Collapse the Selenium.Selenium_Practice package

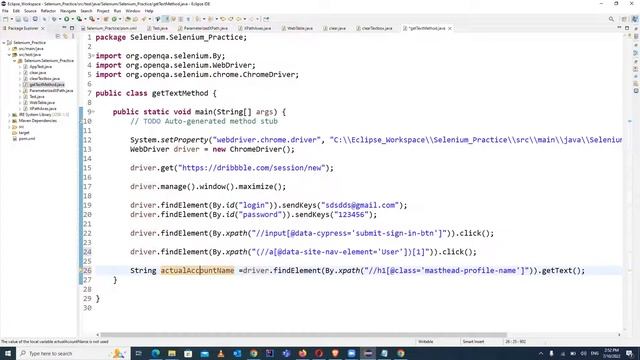(x=15, y=60)
